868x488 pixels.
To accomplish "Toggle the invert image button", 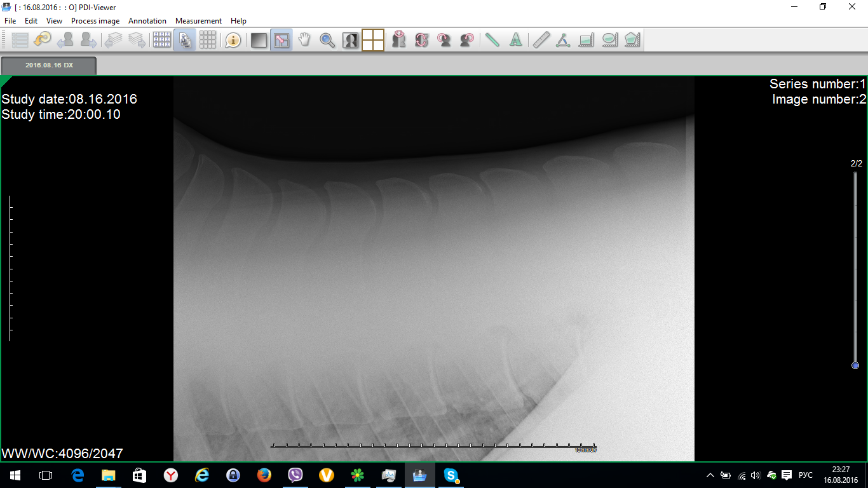I will point(350,41).
